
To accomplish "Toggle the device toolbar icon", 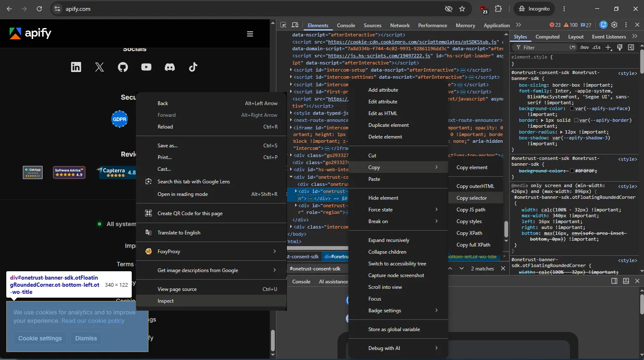I will (295, 25).
